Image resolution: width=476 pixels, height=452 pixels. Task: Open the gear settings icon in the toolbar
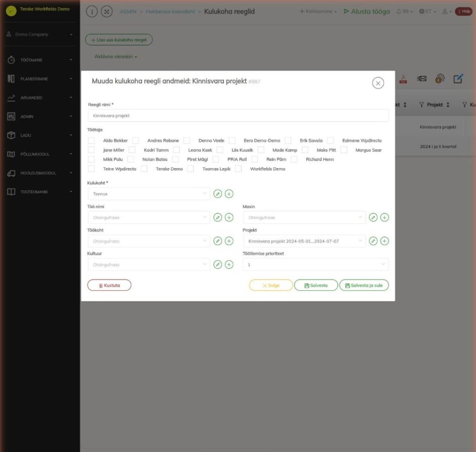[440, 79]
